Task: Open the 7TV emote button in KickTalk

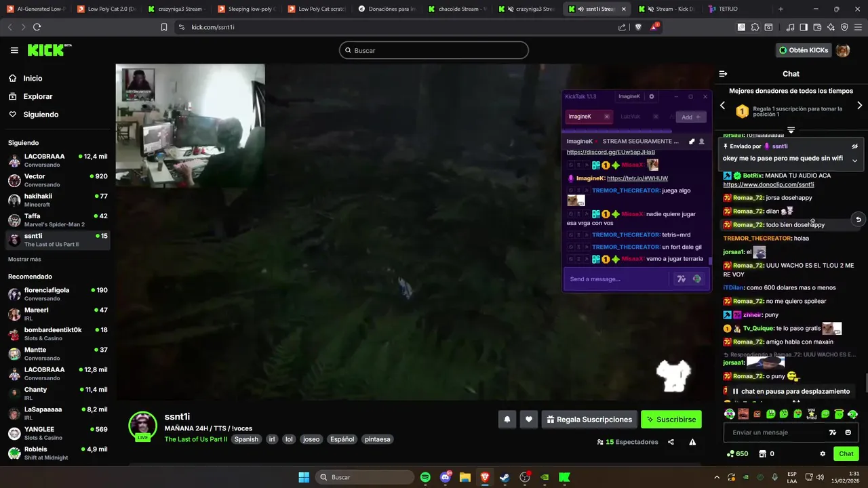Action: (682, 279)
